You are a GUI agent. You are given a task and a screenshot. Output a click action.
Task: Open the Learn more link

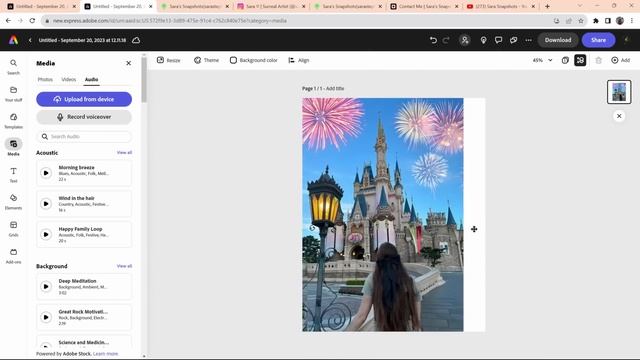105,354
